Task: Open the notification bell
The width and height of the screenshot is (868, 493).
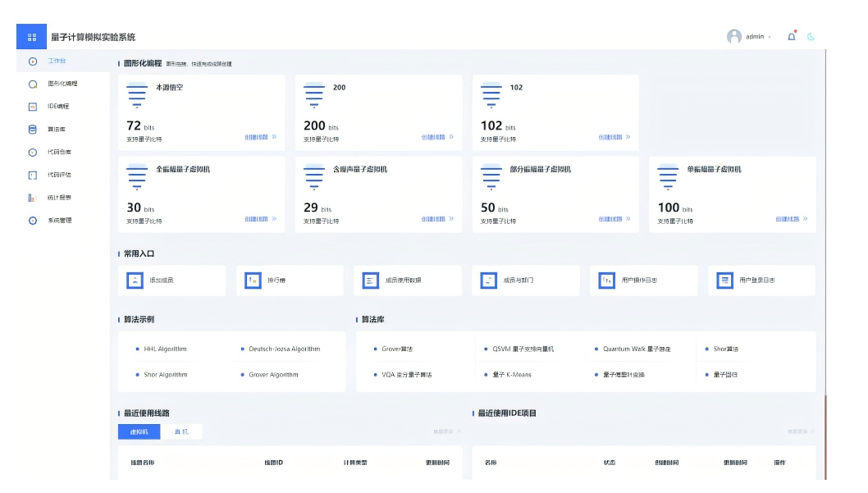Action: coord(791,37)
